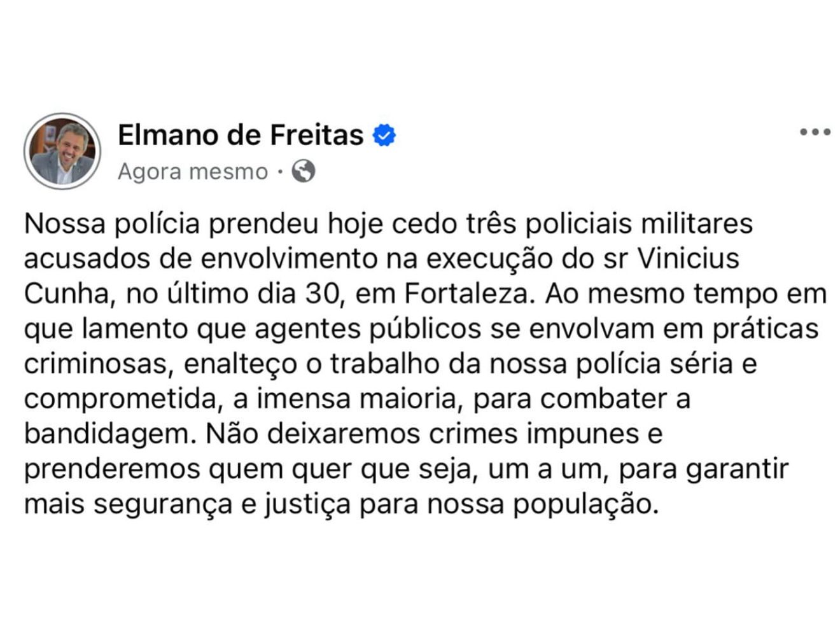Click the blue verified badge
This screenshot has width=840, height=638.
point(384,135)
